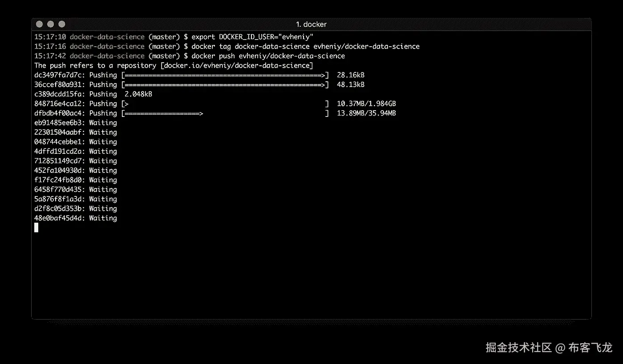The height and width of the screenshot is (364, 623).
Task: Click the 2.048kB size value
Action: pyautogui.click(x=139, y=94)
